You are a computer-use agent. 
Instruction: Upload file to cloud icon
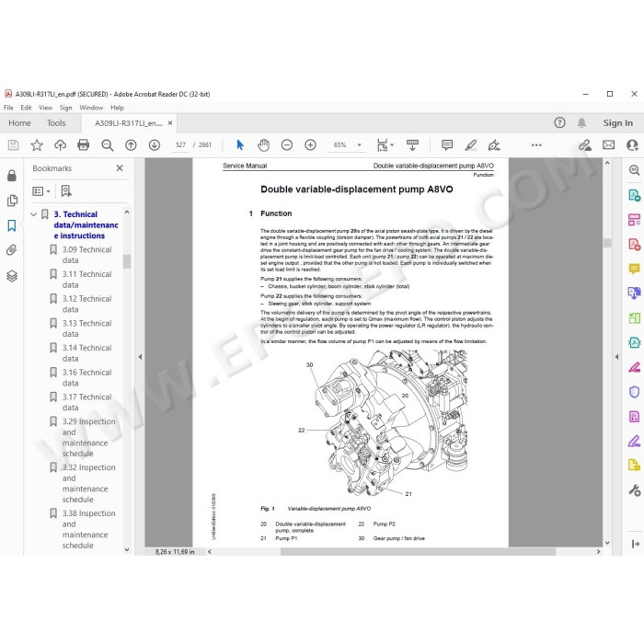(60, 145)
